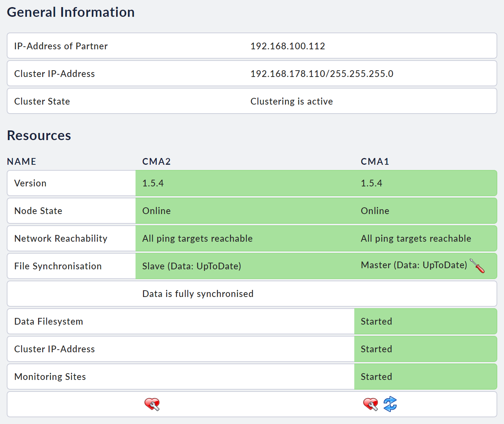Click the 'Clustering is active' status text
Image resolution: width=504 pixels, height=424 pixels.
point(292,101)
